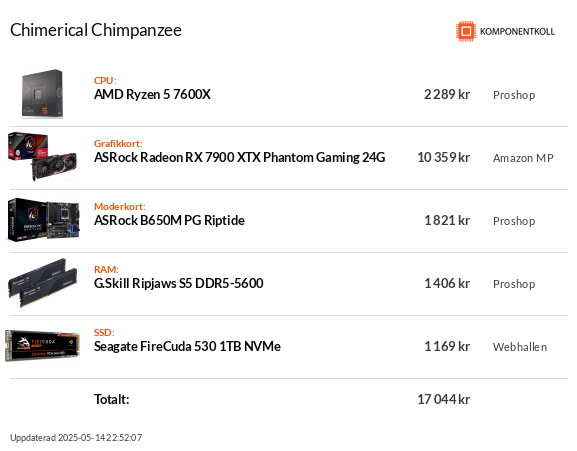Click the Proshop store for the motherboard
Viewport: 577px width, 451px height.
point(514,221)
